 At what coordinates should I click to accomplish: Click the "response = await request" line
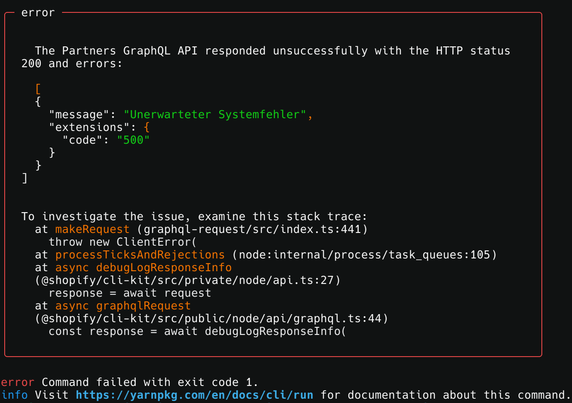point(130,293)
